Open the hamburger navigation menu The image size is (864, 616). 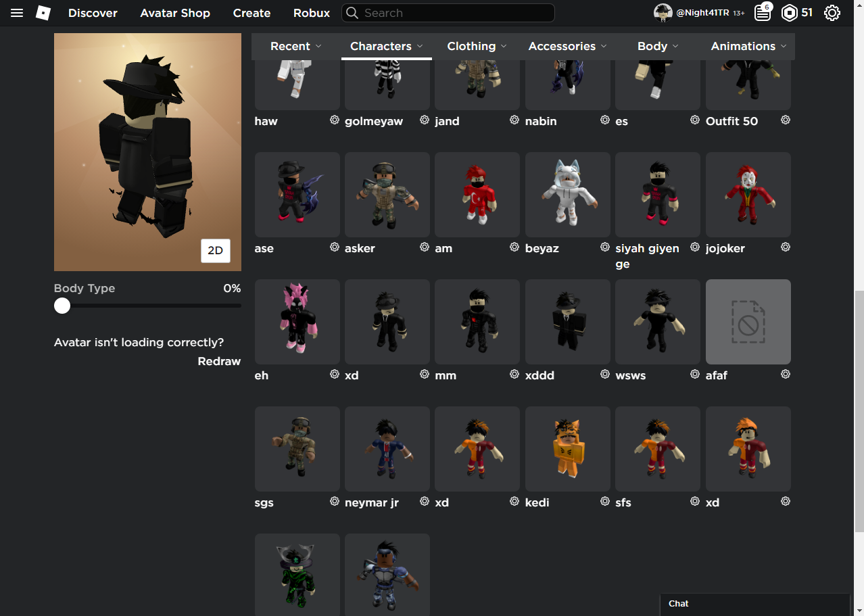coord(17,13)
